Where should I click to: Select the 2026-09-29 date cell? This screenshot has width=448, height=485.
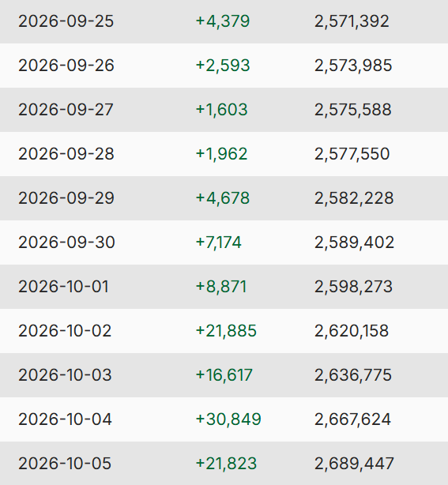(66, 198)
